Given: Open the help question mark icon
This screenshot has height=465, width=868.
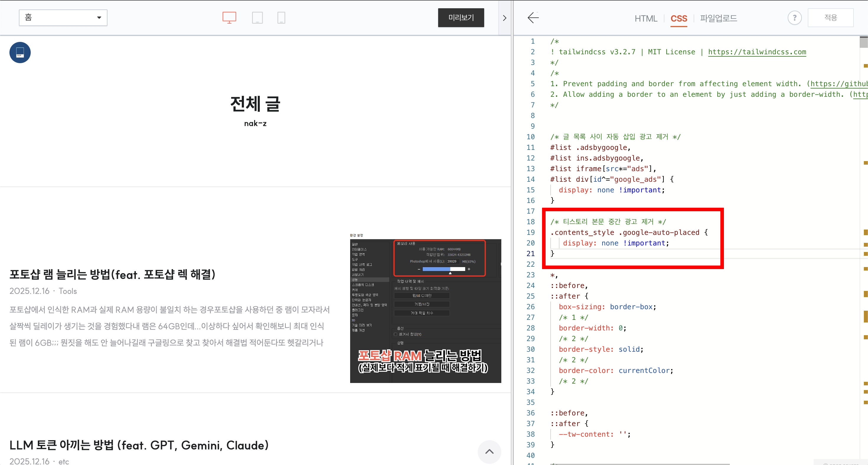Looking at the screenshot, I should [794, 17].
